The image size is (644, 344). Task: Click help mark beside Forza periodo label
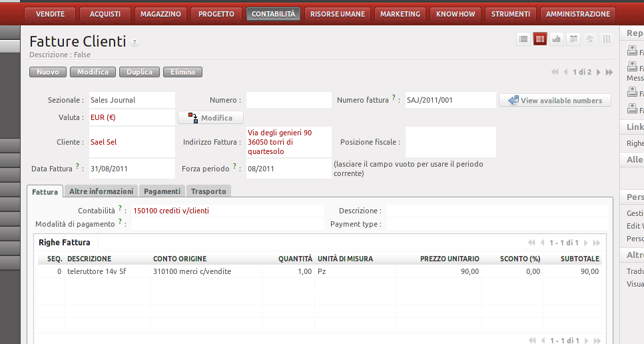coord(234,166)
